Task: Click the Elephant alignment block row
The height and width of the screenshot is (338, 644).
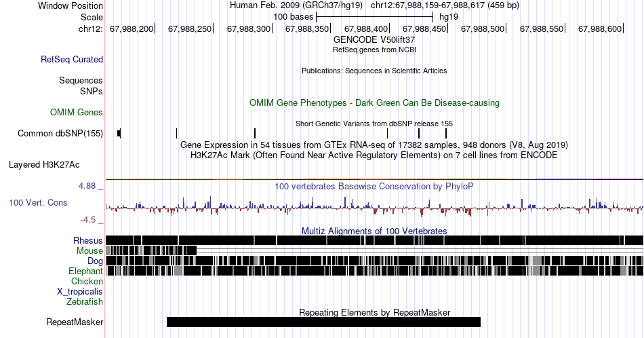Action: tap(374, 271)
